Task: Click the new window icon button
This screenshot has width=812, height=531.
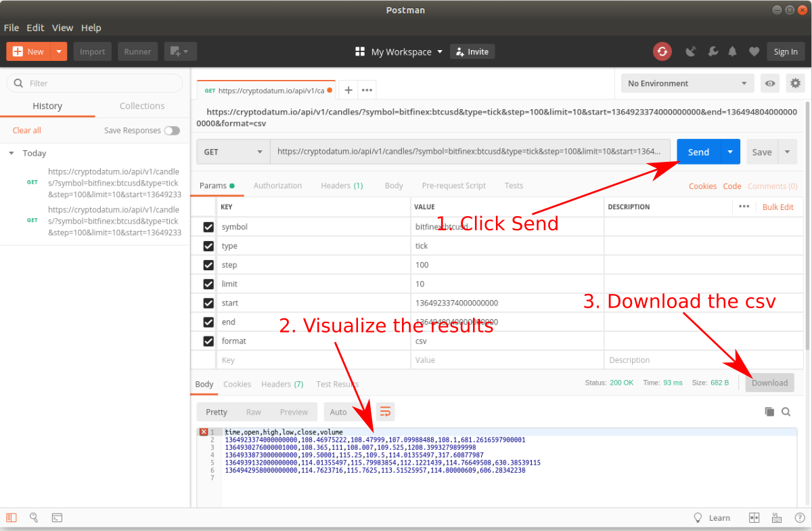Action: point(175,51)
